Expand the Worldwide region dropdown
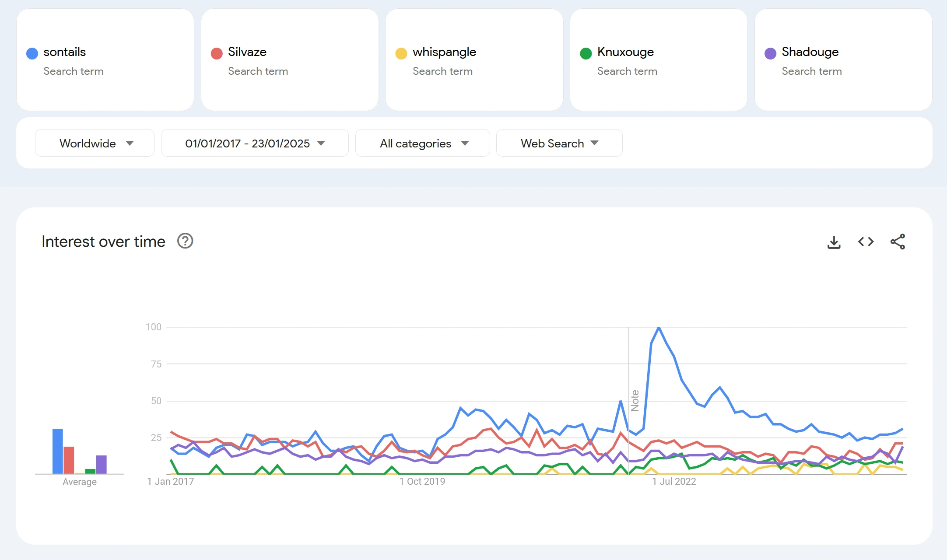This screenshot has height=560, width=947. click(95, 143)
